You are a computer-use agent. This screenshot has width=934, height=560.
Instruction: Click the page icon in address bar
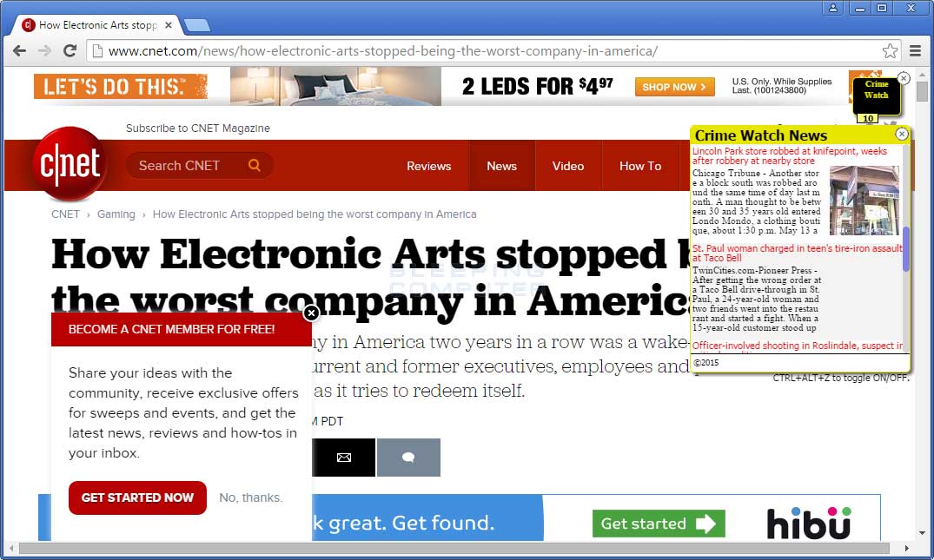97,50
